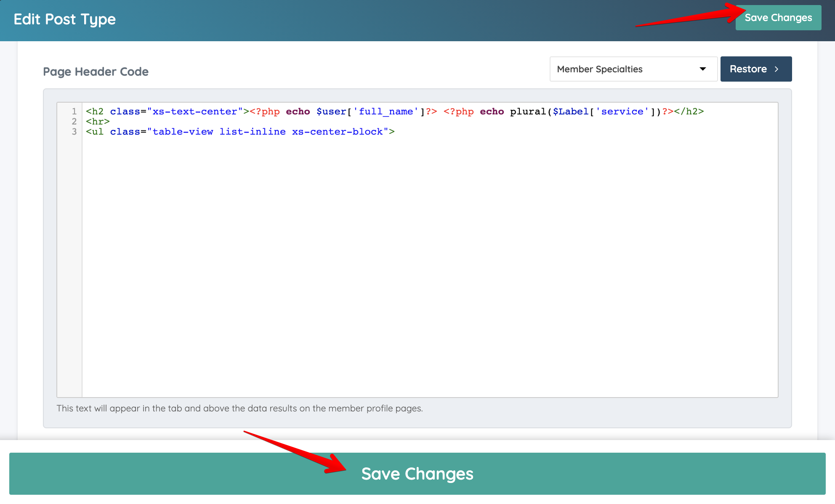
Task: Click the dropdown caret arrow icon
Action: point(702,69)
